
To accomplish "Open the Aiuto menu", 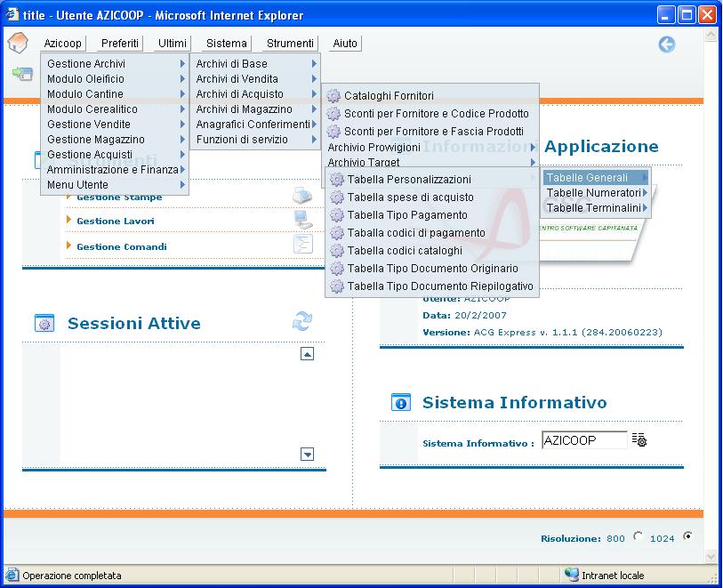I will (345, 44).
